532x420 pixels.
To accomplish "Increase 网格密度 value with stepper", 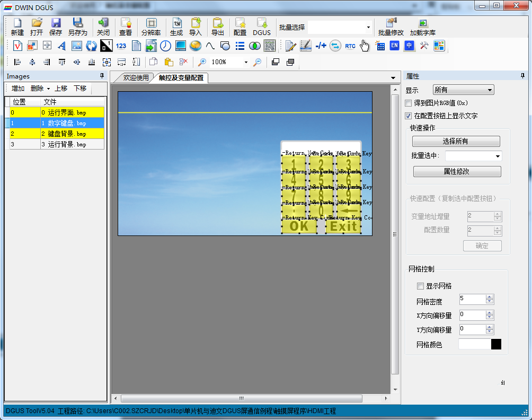I will pyautogui.click(x=489, y=297).
